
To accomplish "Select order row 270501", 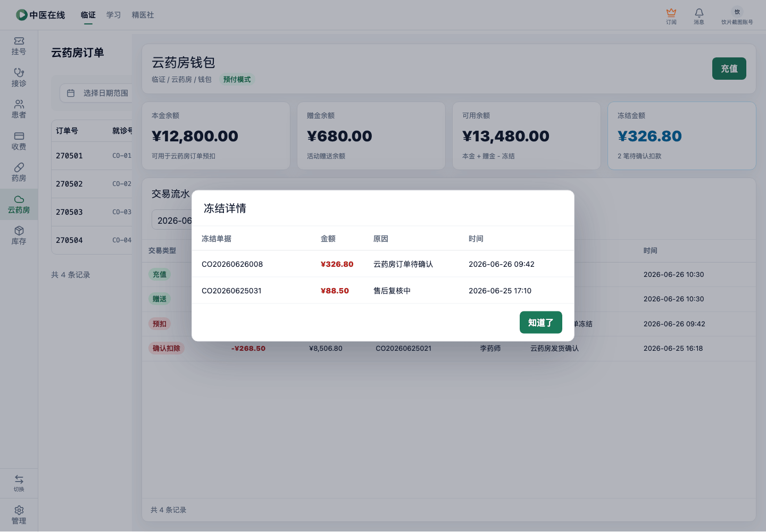I will pyautogui.click(x=91, y=156).
